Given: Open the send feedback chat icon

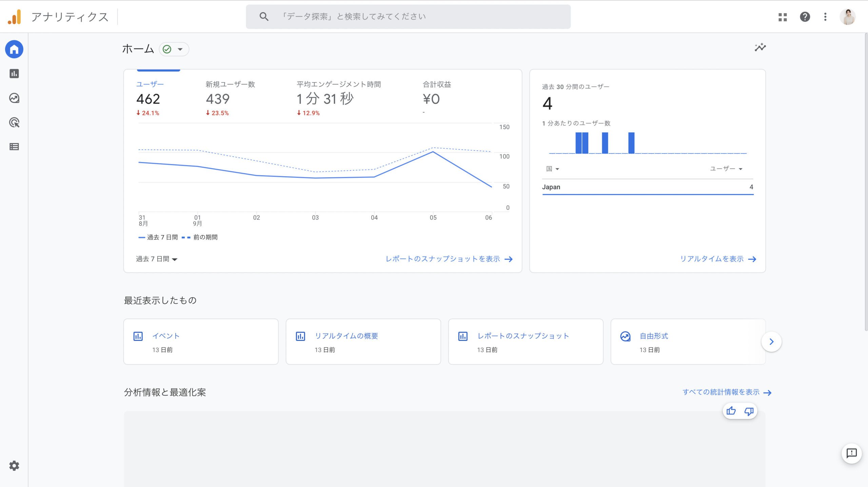Looking at the screenshot, I should 852,453.
